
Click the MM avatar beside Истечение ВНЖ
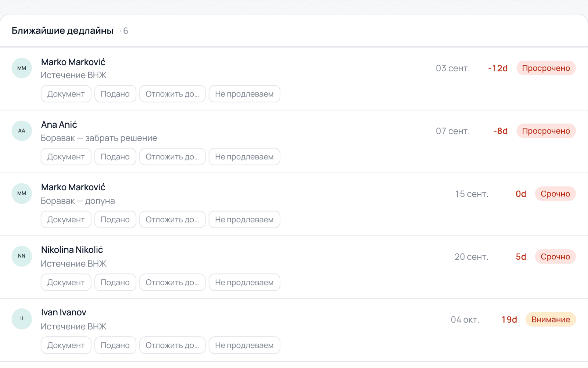pyautogui.click(x=22, y=68)
